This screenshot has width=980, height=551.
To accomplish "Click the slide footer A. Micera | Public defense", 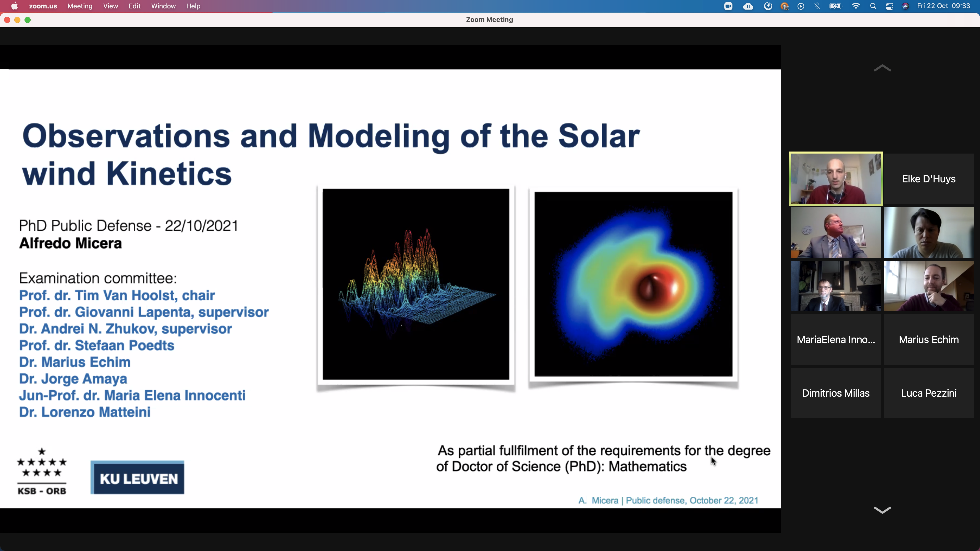I will click(668, 500).
